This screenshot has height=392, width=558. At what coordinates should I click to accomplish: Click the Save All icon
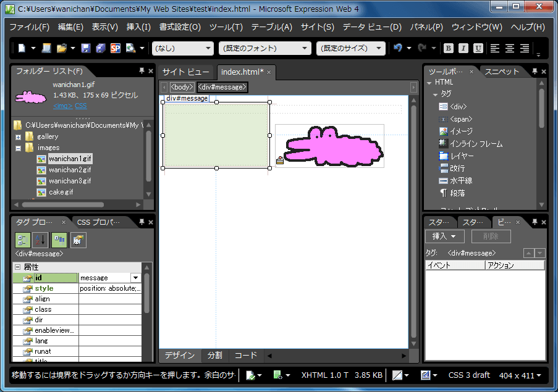(101, 48)
